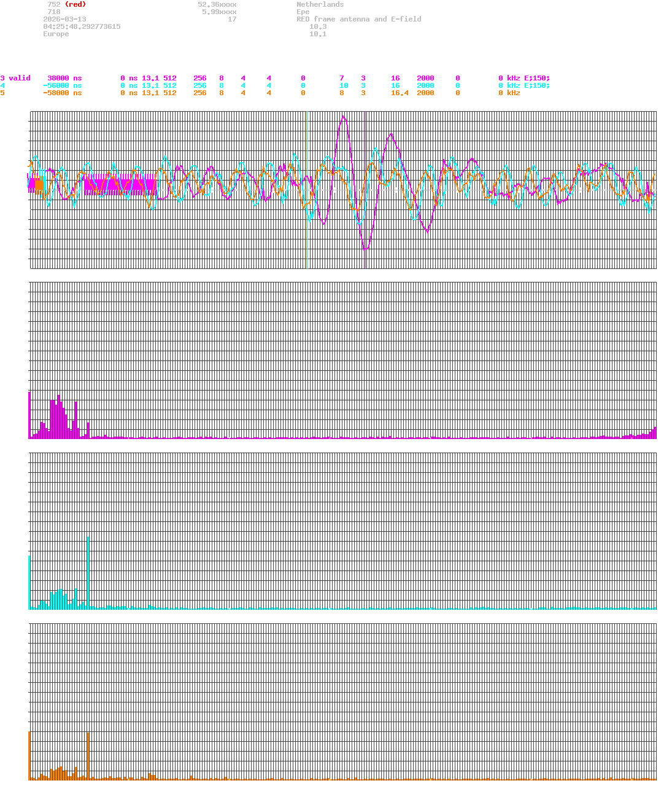Click the (red) label beside Station 752
This screenshot has height=794, width=672.
coord(75,4)
